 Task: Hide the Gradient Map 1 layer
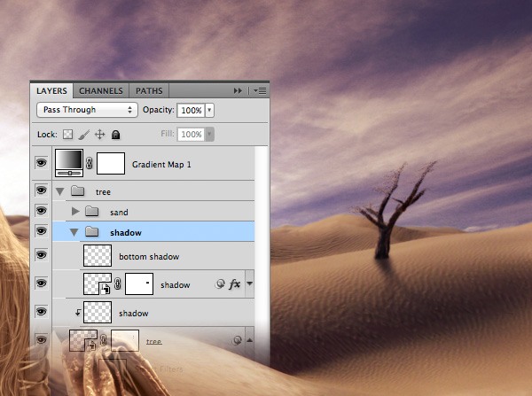point(41,163)
